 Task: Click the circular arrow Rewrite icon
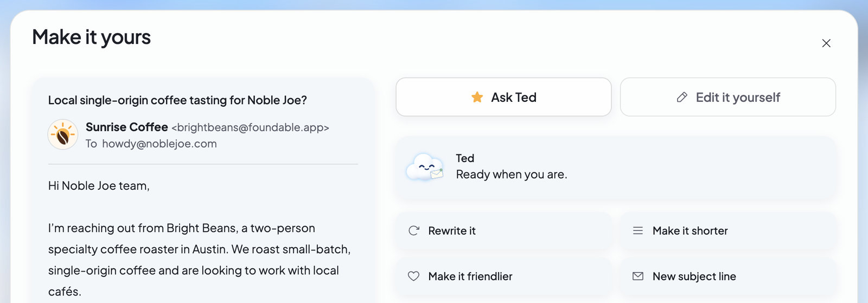(x=414, y=230)
